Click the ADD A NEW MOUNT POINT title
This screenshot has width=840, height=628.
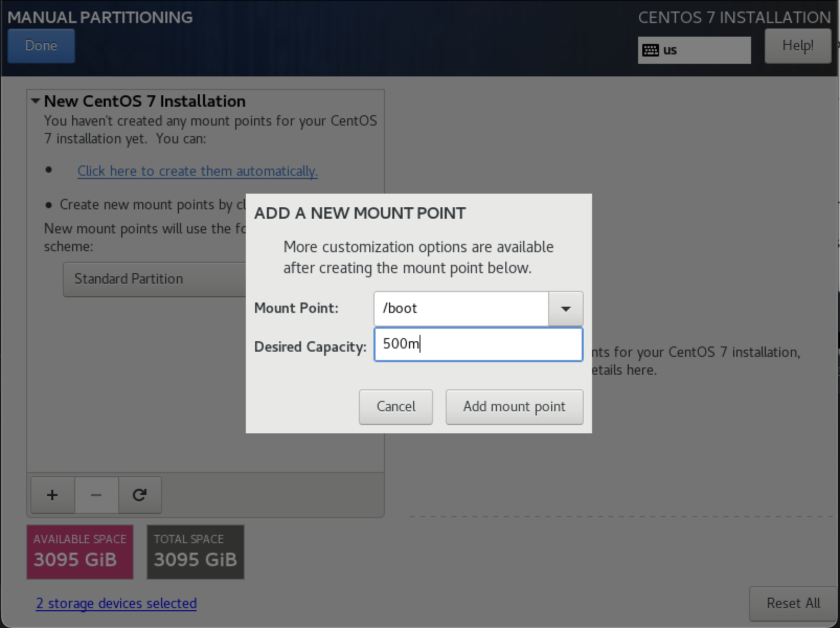pos(360,214)
